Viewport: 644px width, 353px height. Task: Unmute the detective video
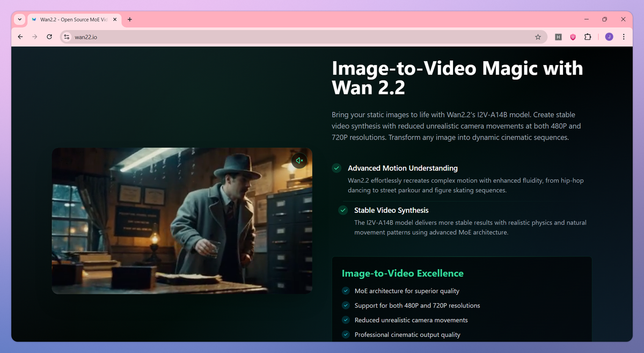pos(299,160)
